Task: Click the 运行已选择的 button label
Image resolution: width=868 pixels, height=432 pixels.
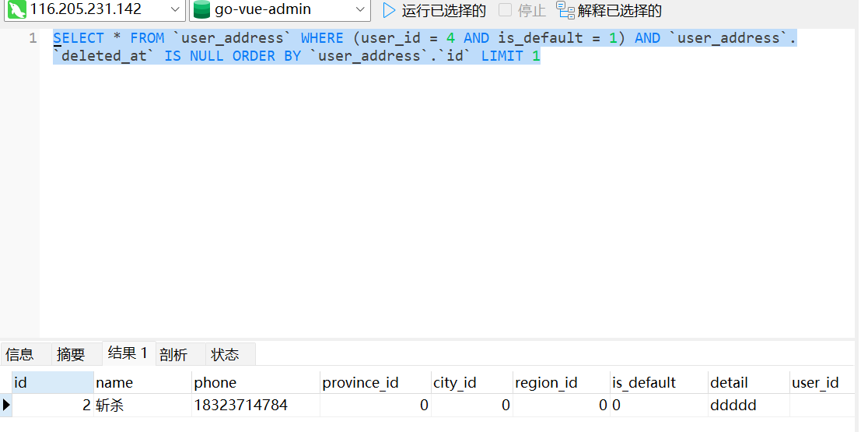Action: [444, 10]
